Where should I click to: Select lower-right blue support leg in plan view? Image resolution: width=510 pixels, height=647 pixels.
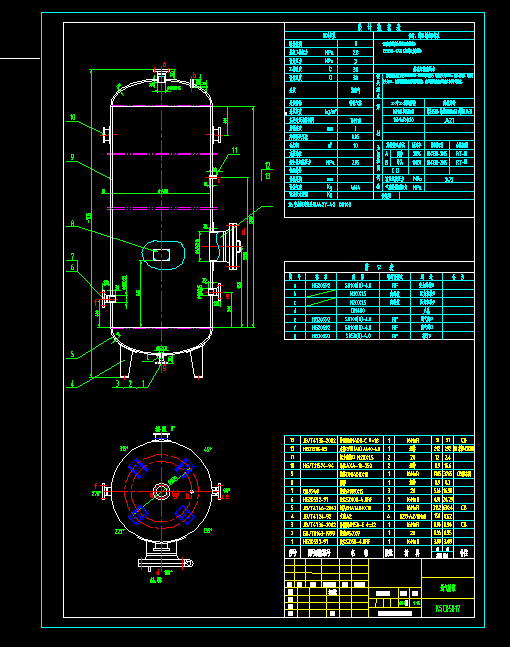(x=185, y=515)
